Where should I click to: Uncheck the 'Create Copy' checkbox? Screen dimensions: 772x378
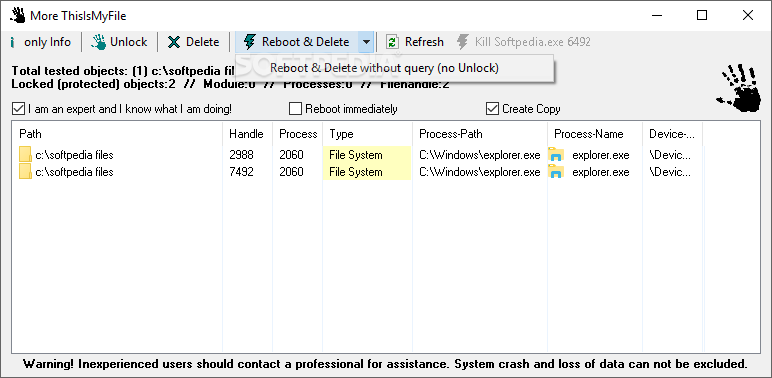tap(492, 109)
